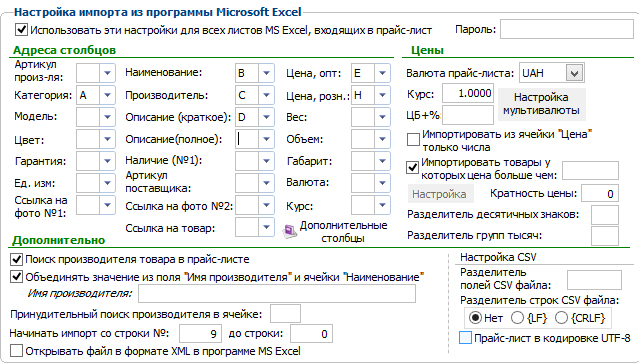The image size is (639, 363).
Task: Expand the Описание(полное) column dropdown
Action: point(266,139)
